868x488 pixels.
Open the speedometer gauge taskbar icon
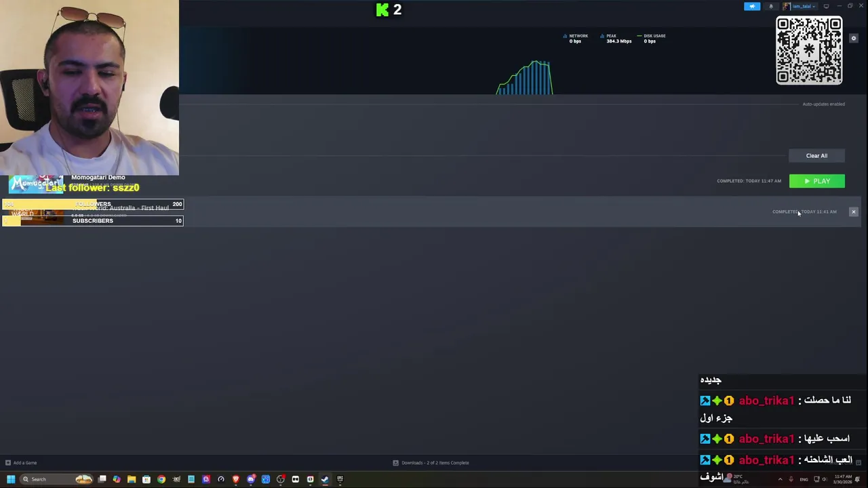pos(221,479)
